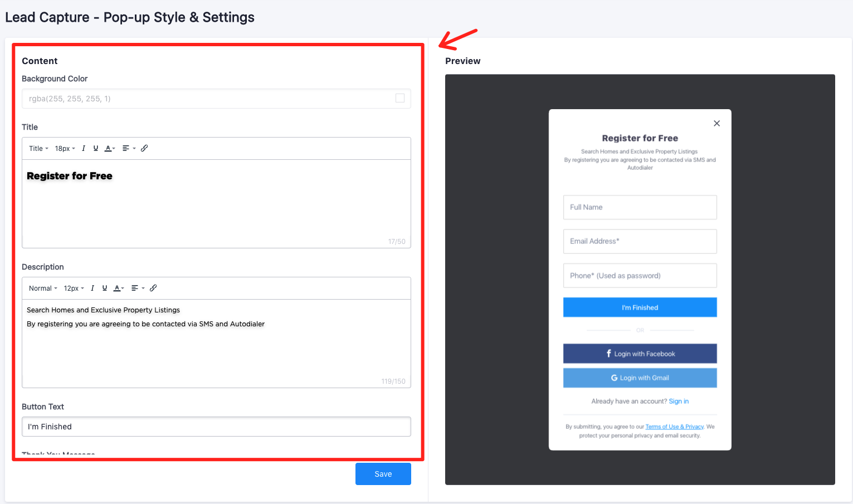The image size is (853, 504).
Task: Click the Sign in link
Action: 679,402
